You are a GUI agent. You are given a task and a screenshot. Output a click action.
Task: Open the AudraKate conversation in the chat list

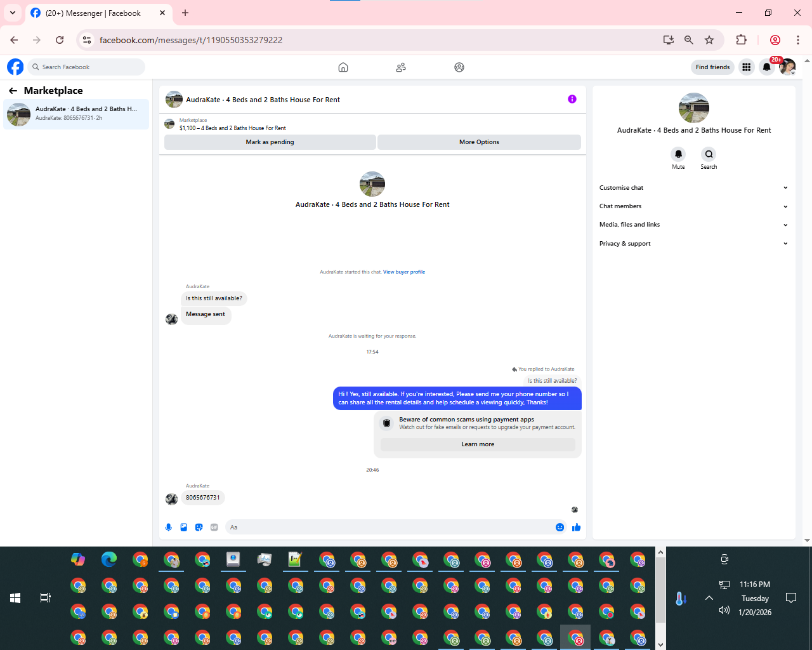click(x=76, y=114)
